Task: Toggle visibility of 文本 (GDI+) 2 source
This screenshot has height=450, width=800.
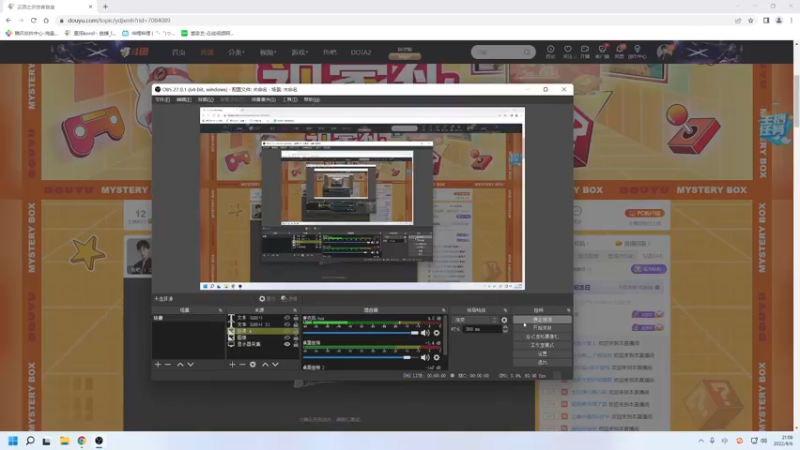Action: pos(287,324)
